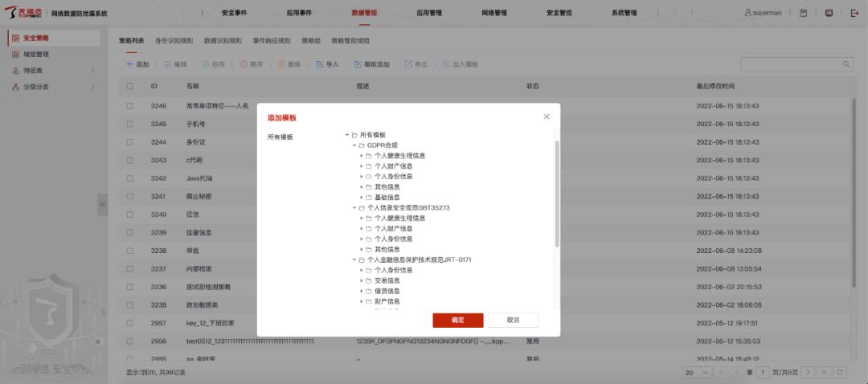Collapse the GDPR合规 tree node

pos(354,145)
